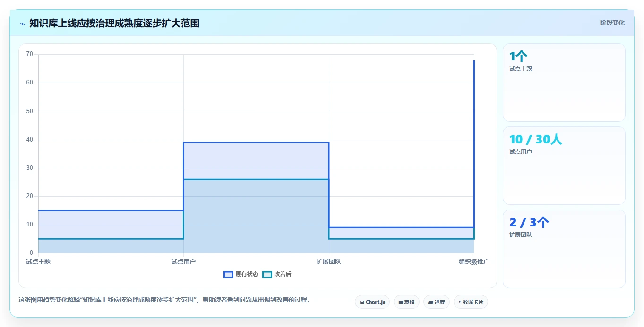This screenshot has width=644, height=327.
Task: Click the 阶段变化 label in header
Action: tap(612, 23)
